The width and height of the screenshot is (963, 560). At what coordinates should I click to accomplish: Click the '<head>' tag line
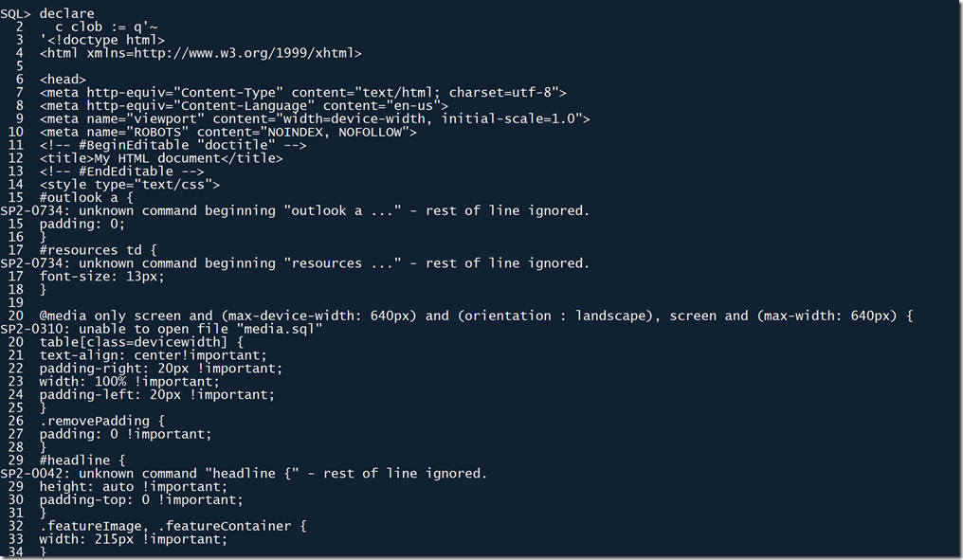(x=63, y=80)
